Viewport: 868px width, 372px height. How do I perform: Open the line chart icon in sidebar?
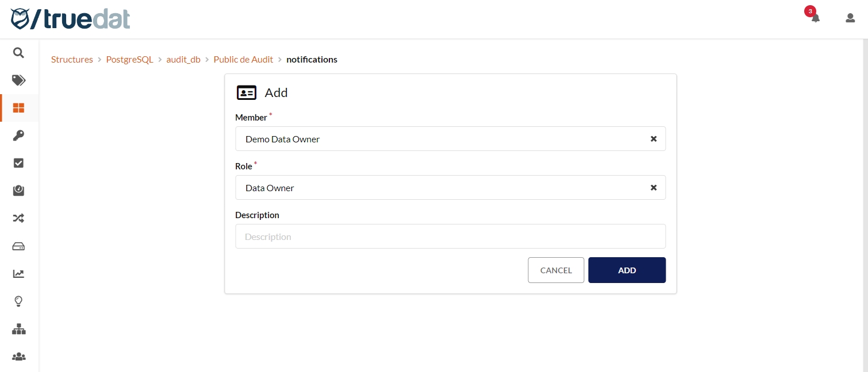pyautogui.click(x=18, y=274)
